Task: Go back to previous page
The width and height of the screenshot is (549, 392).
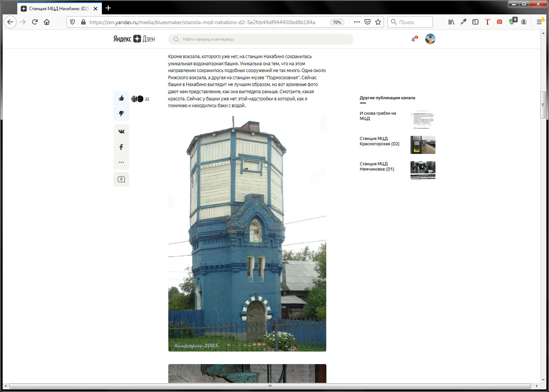Action: pyautogui.click(x=10, y=22)
